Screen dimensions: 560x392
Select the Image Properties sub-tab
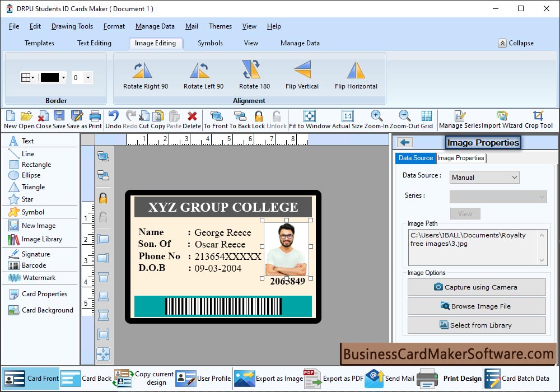461,158
